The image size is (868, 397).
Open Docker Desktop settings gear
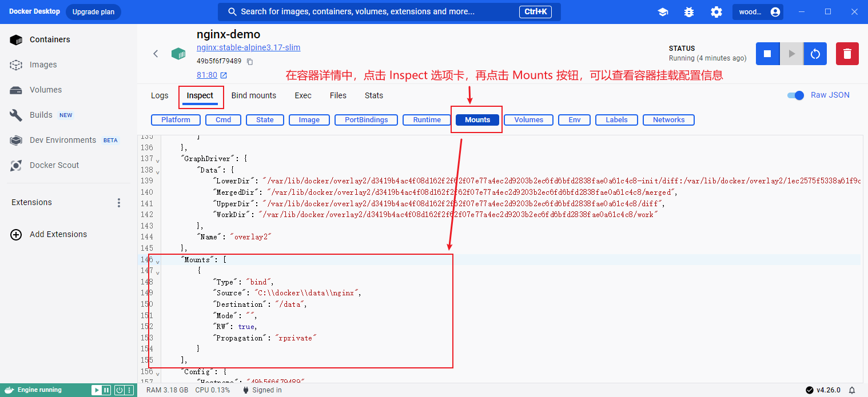tap(716, 12)
